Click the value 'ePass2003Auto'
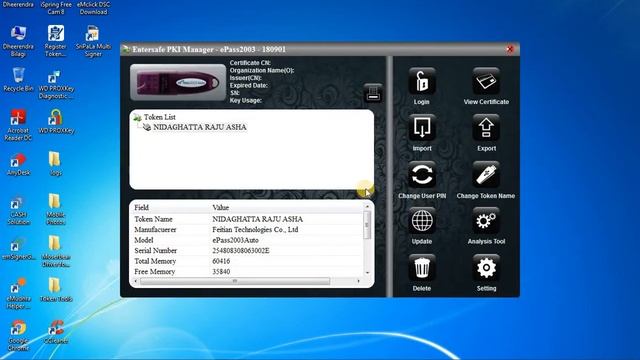This screenshot has width=640, height=360. point(236,240)
